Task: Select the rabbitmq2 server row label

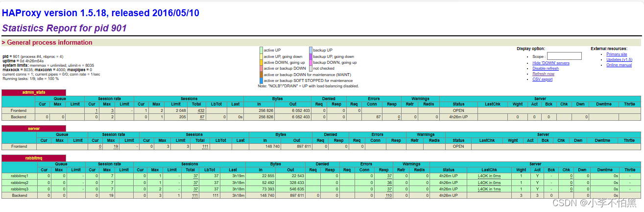Action: pyautogui.click(x=20, y=182)
